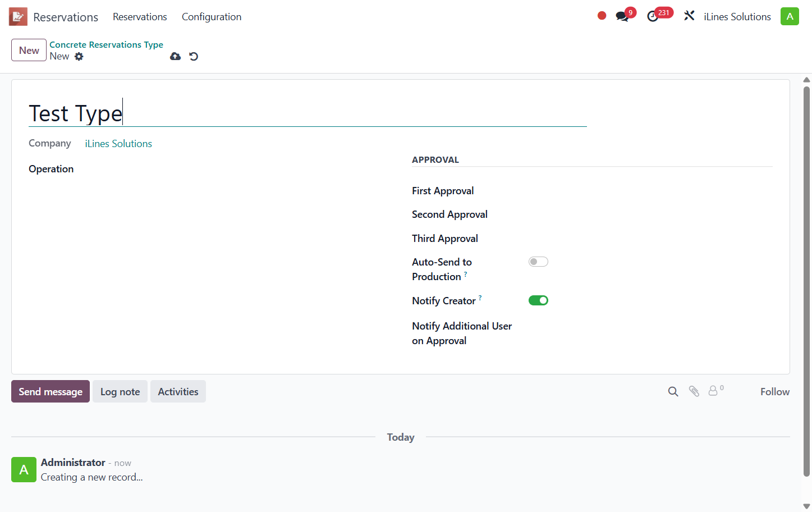This screenshot has width=812, height=512.
Task: Search messages with the magnifier icon
Action: [x=673, y=391]
